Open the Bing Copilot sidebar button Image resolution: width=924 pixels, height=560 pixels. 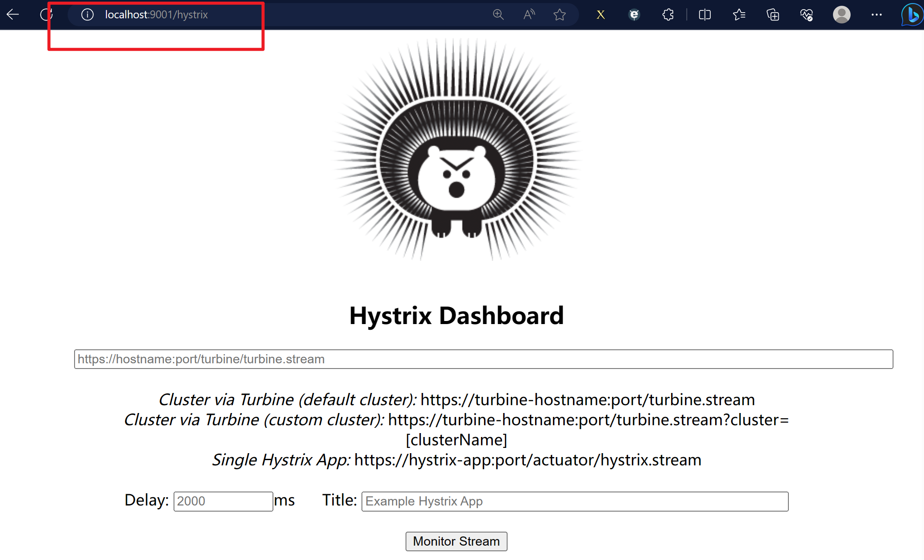(912, 15)
